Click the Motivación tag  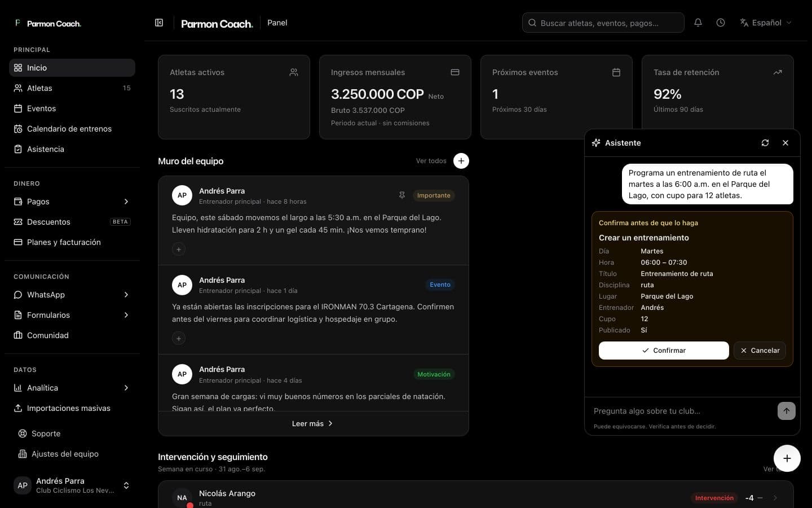(434, 374)
